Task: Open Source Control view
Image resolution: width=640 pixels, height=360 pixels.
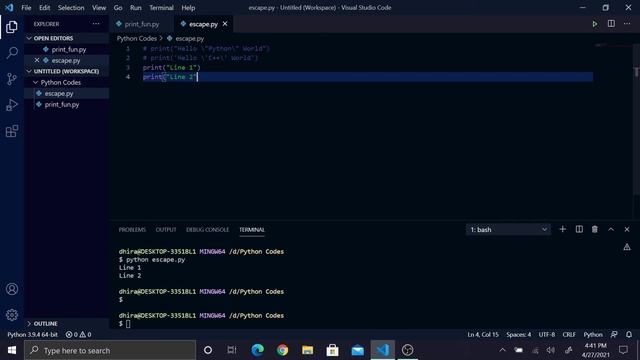Action: (x=12, y=79)
